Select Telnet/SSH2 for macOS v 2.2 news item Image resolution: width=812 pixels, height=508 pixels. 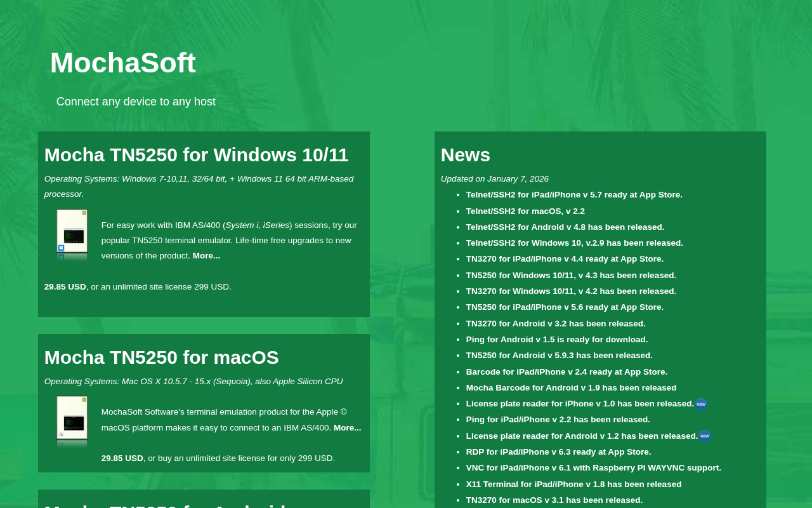coord(525,211)
